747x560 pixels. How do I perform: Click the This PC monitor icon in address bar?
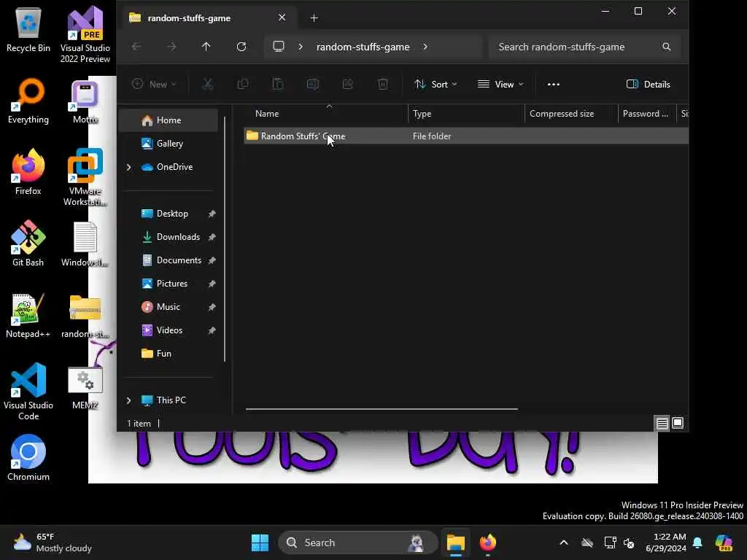pos(279,47)
